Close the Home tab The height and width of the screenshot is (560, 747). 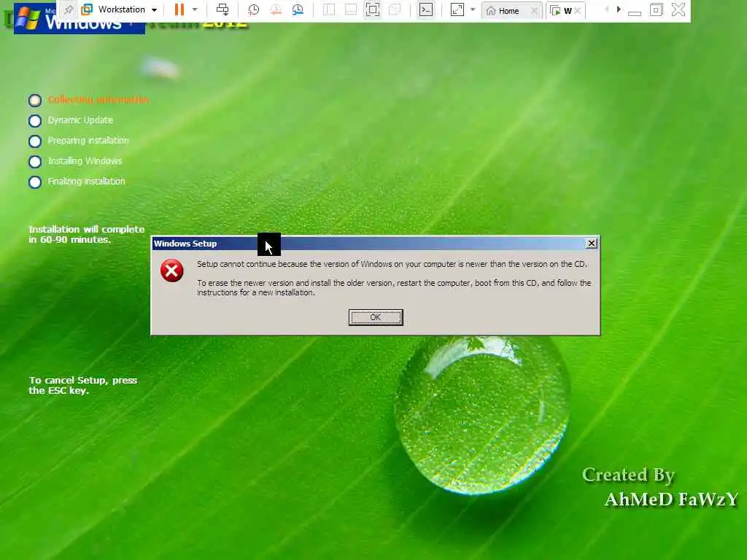pyautogui.click(x=535, y=10)
